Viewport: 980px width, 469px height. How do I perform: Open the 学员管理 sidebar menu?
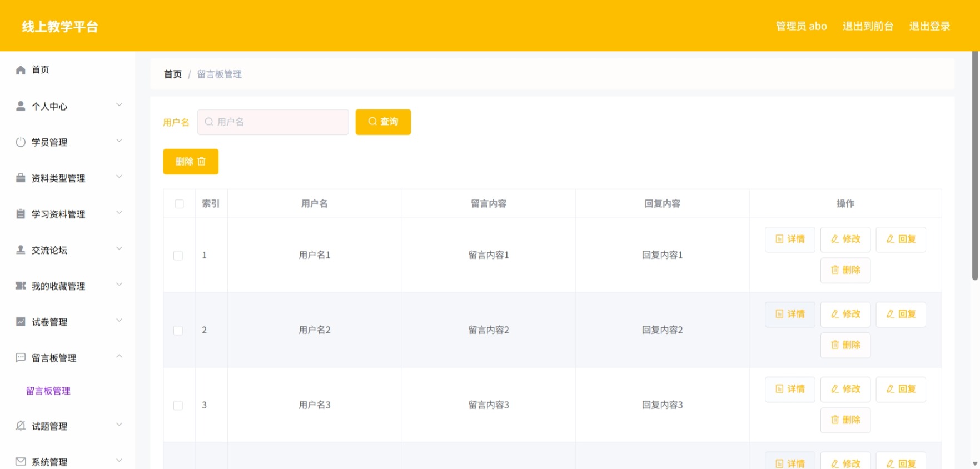(x=67, y=142)
